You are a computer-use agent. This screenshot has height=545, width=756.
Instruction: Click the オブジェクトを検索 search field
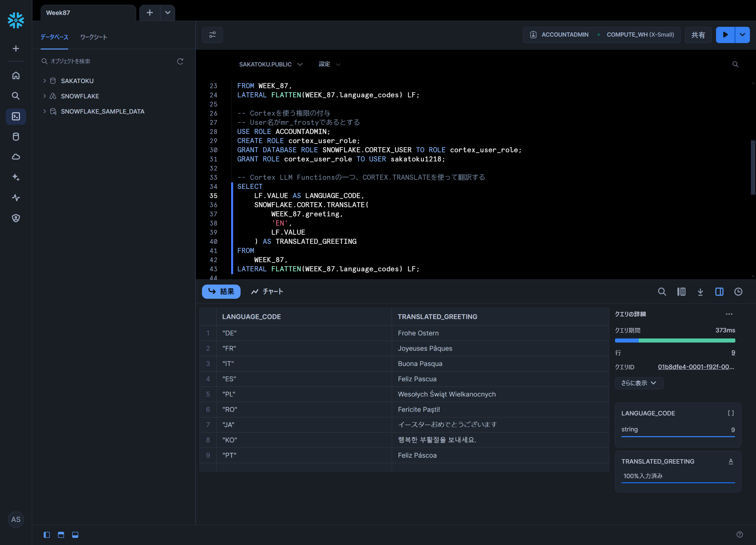108,61
